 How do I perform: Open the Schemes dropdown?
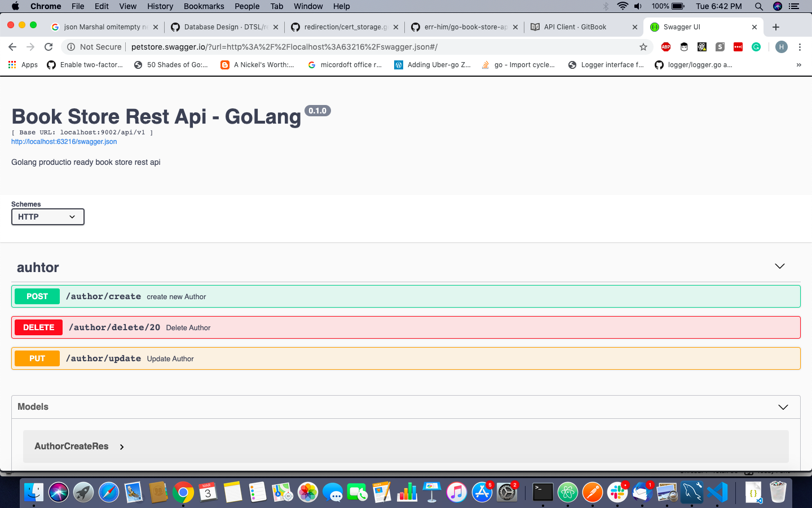[47, 217]
